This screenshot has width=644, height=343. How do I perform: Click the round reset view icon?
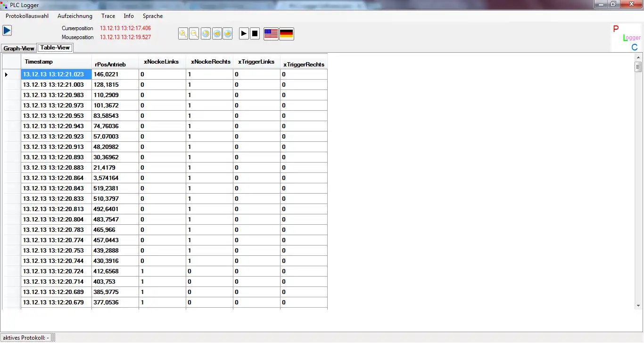tap(206, 34)
